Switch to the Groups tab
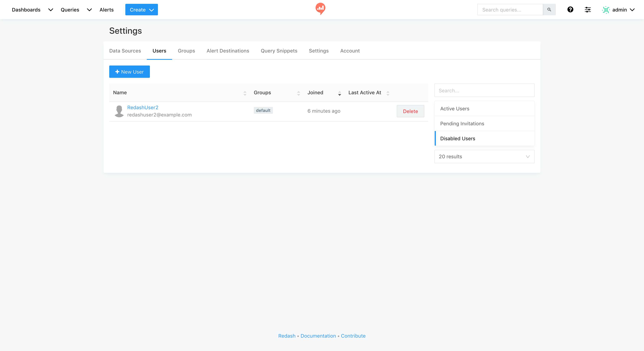Screen dimensions: 644x351 point(186,51)
